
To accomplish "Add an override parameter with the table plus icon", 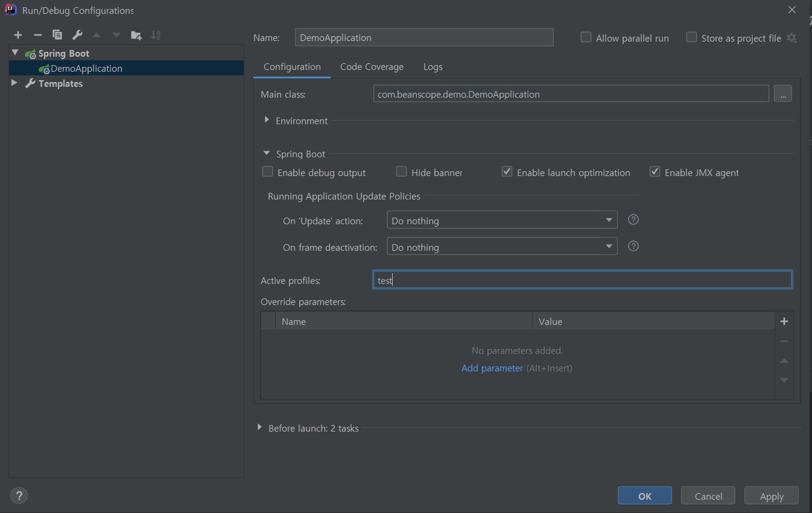I will tap(784, 321).
